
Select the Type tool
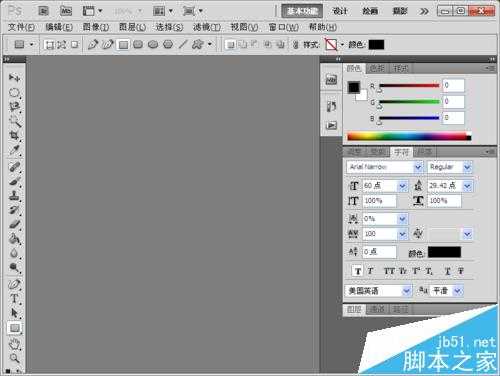tap(14, 299)
